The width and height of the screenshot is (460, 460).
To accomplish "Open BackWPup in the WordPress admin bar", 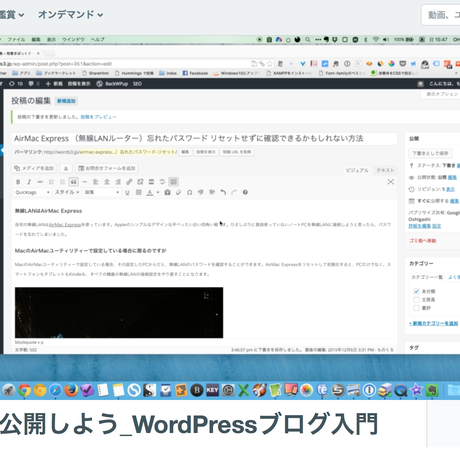I will [113, 84].
